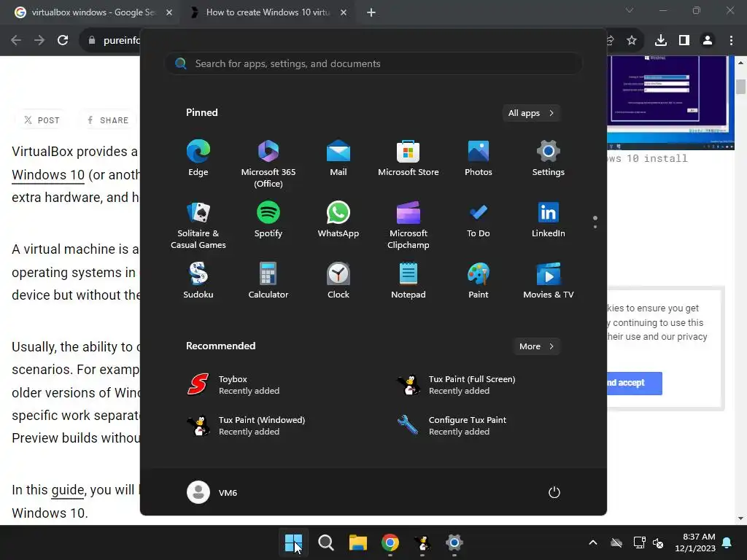The height and width of the screenshot is (560, 747).
Task: Open network status tray icon
Action: coord(639,542)
